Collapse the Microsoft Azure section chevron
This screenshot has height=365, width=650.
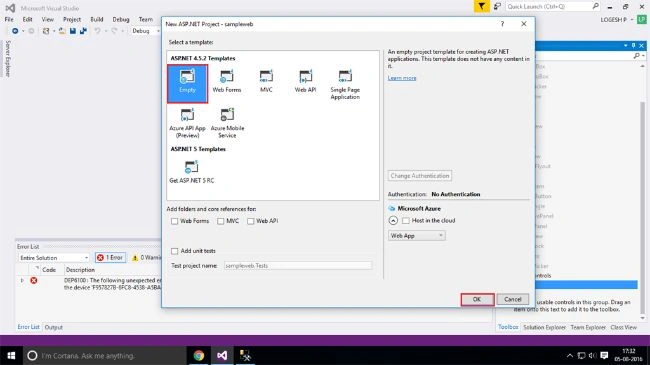click(393, 221)
